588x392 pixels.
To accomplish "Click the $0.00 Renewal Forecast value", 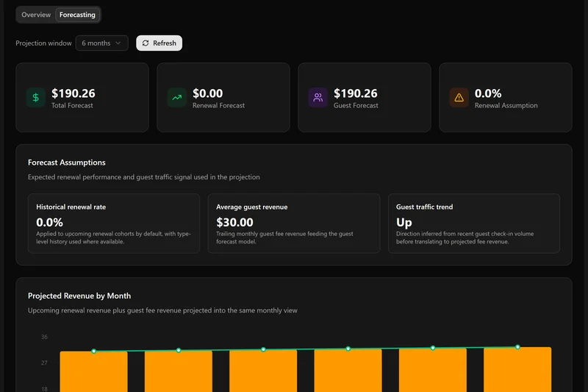I will [x=207, y=93].
